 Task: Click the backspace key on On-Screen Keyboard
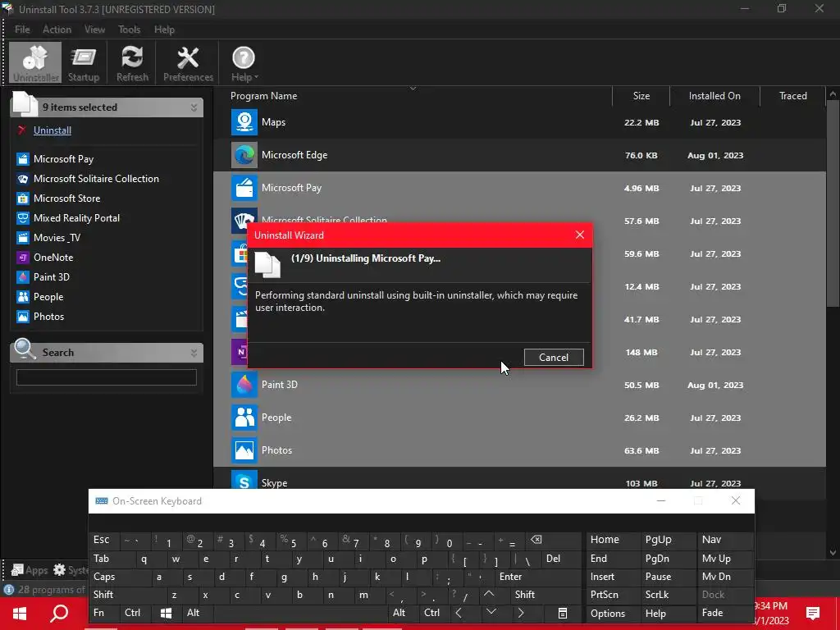[x=553, y=540]
